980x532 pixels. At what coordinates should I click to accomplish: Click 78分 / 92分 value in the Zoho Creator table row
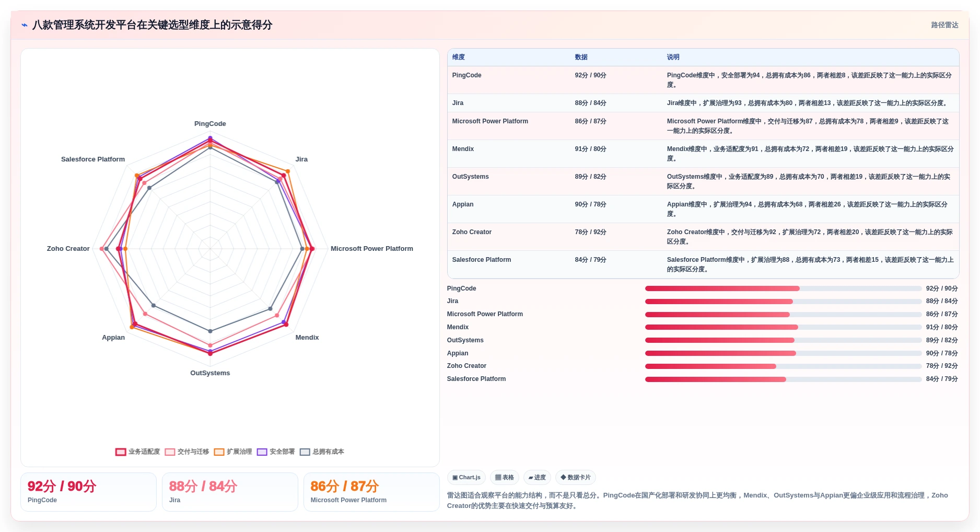tap(590, 232)
